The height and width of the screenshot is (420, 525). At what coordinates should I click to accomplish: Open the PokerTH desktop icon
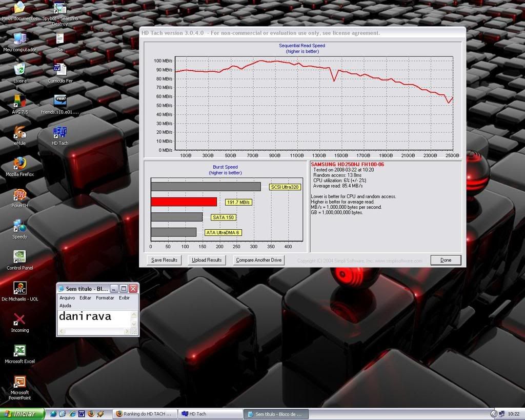tap(19, 195)
